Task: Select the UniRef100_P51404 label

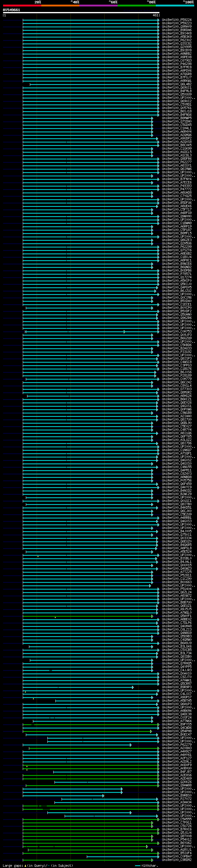Action: pyautogui.click(x=177, y=589)
